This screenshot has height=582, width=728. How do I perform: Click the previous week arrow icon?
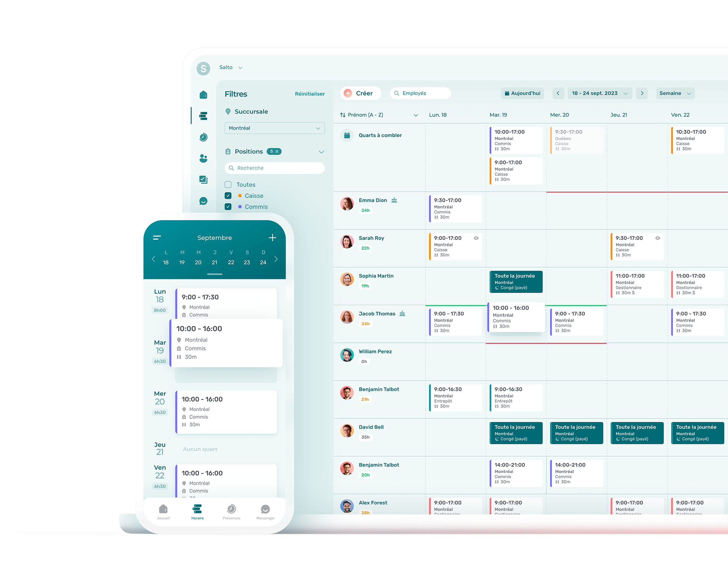pos(557,93)
